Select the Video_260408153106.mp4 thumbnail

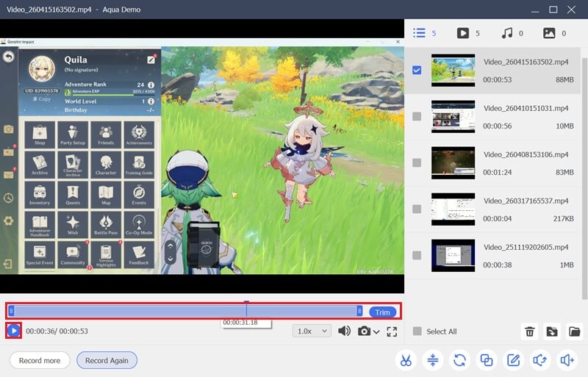[453, 163]
